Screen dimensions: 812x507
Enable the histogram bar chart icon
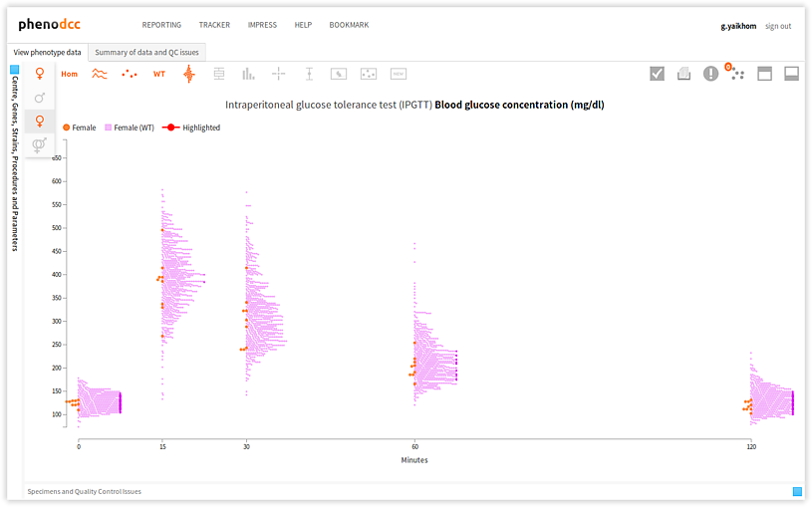(x=249, y=74)
